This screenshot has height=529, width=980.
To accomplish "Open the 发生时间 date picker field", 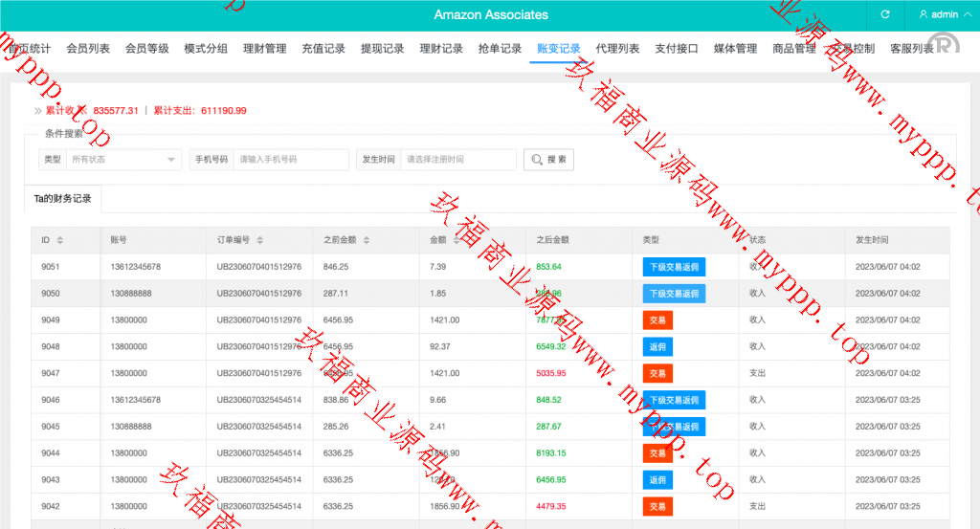I will [458, 160].
